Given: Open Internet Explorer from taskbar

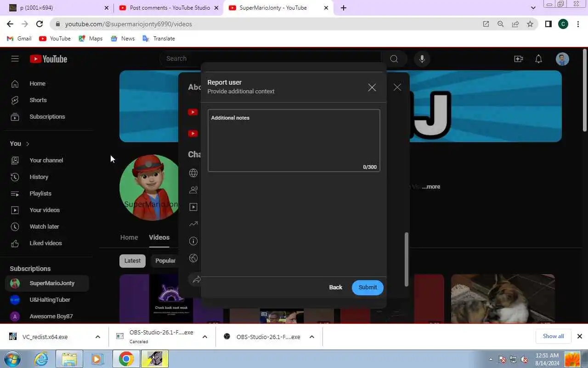Looking at the screenshot, I should pyautogui.click(x=41, y=359).
